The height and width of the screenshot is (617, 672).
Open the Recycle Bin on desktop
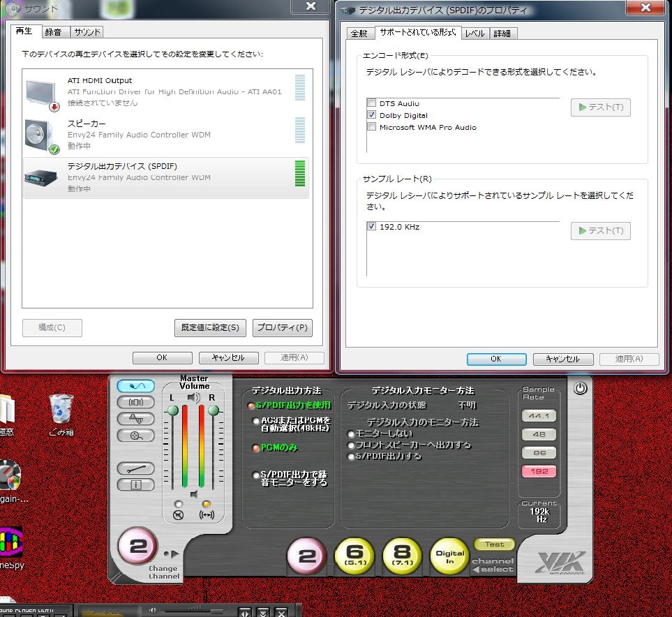61,414
